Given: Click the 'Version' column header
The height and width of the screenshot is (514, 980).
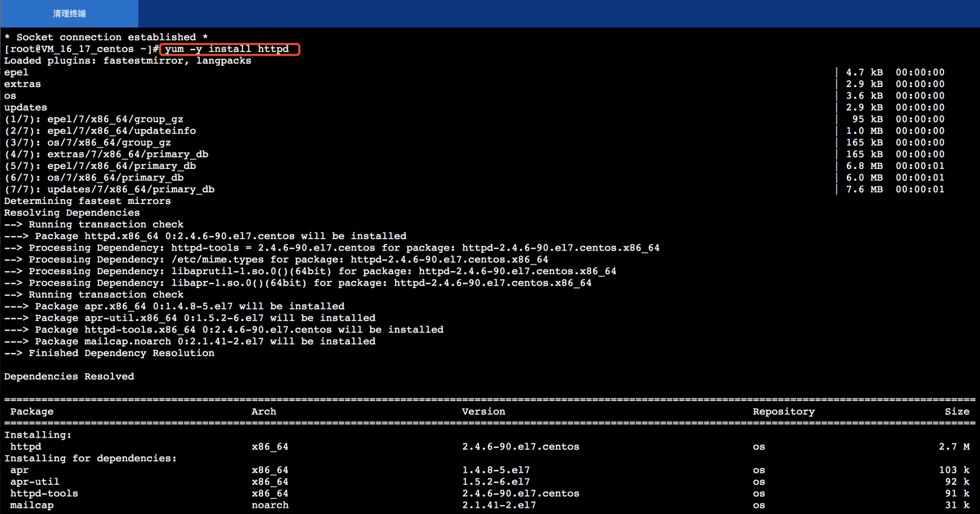Looking at the screenshot, I should click(x=483, y=412).
